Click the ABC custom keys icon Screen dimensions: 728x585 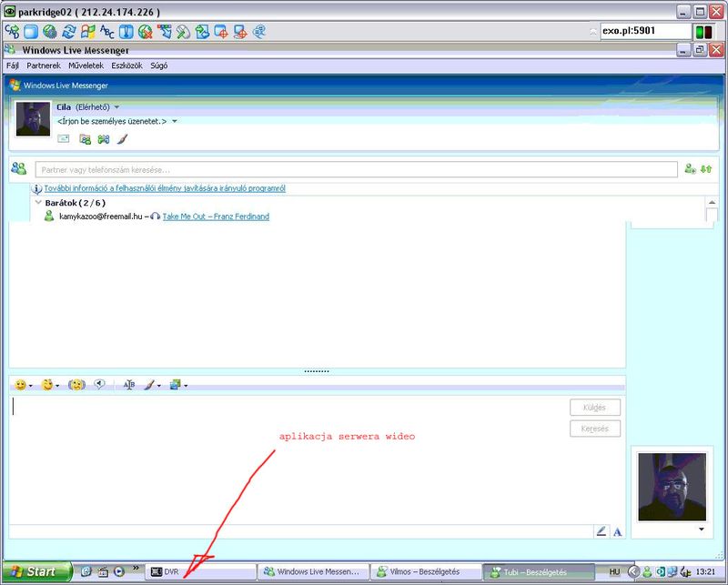click(107, 32)
